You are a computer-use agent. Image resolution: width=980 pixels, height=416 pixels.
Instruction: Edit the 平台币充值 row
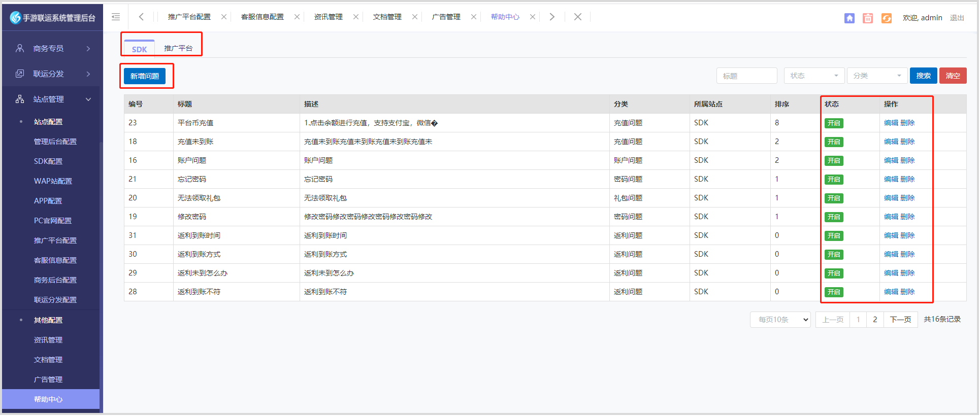(891, 123)
